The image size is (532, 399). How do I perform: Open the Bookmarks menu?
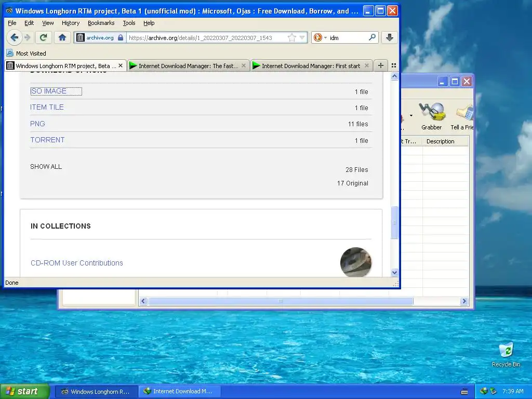tap(101, 23)
